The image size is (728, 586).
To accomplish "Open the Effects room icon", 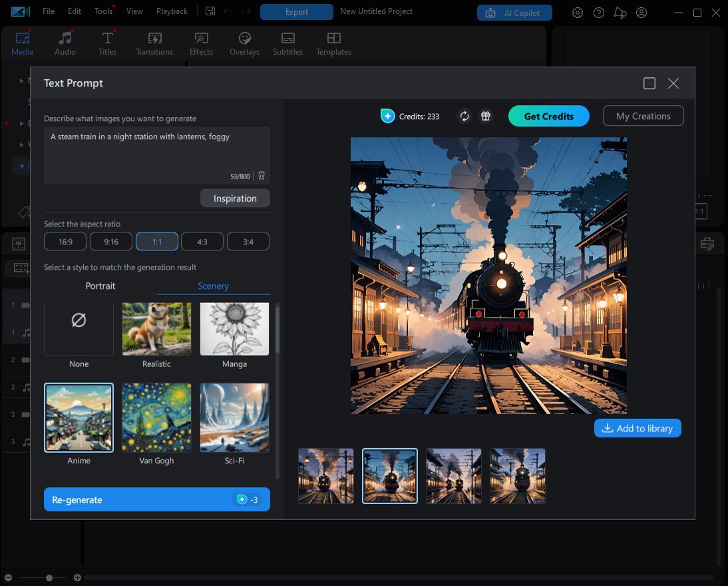I will point(201,43).
